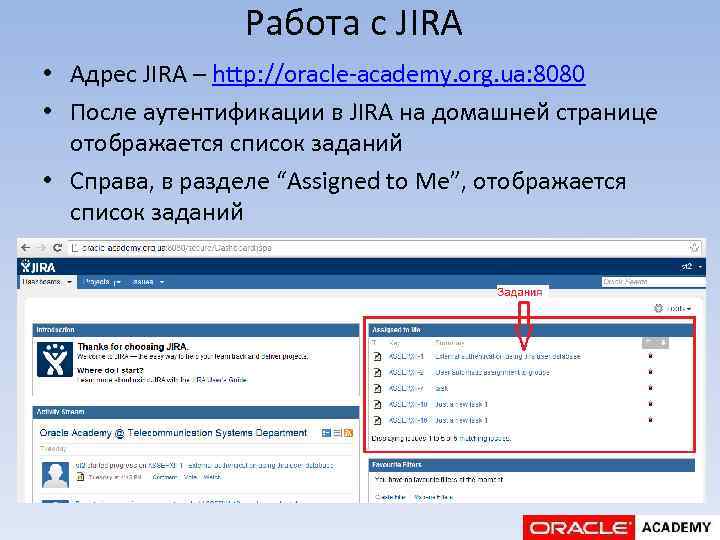Click the grey menu button under Assigned to Me header
This screenshot has width=720, height=540.
(x=655, y=343)
